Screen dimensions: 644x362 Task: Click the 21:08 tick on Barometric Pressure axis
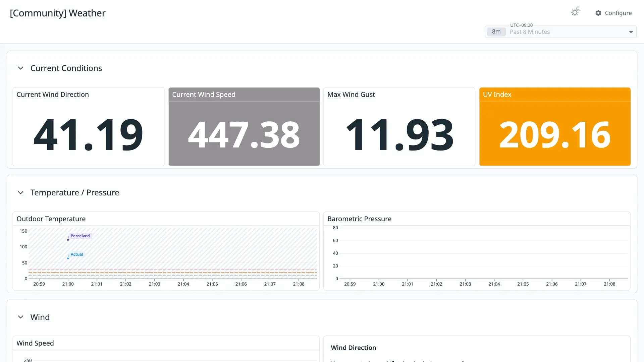click(x=609, y=284)
